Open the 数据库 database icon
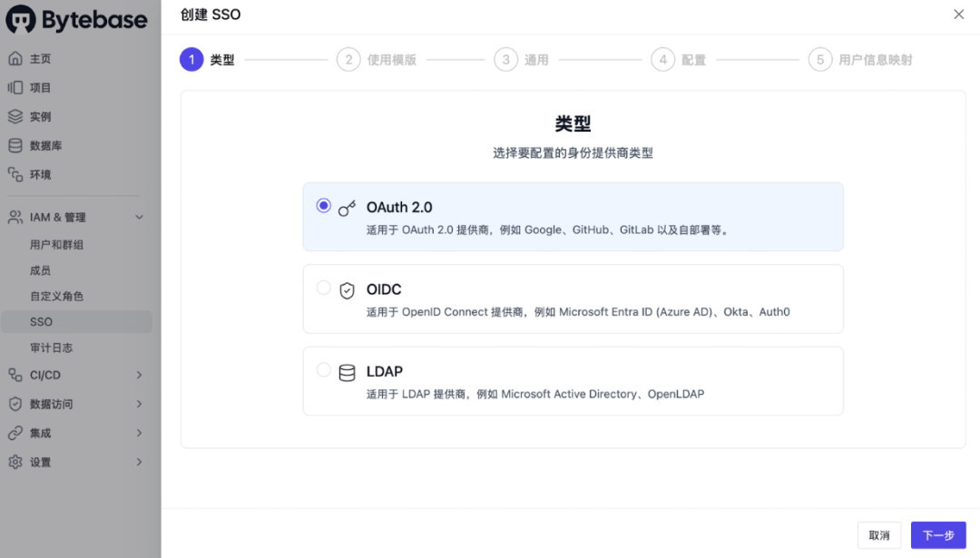Screen dimensions: 980x558 click(15, 145)
